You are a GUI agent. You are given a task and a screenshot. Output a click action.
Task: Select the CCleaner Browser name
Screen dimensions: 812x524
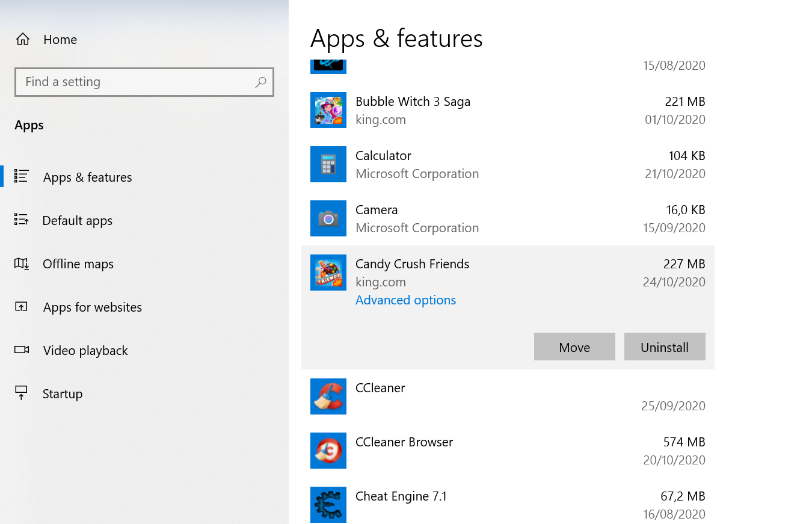click(404, 442)
